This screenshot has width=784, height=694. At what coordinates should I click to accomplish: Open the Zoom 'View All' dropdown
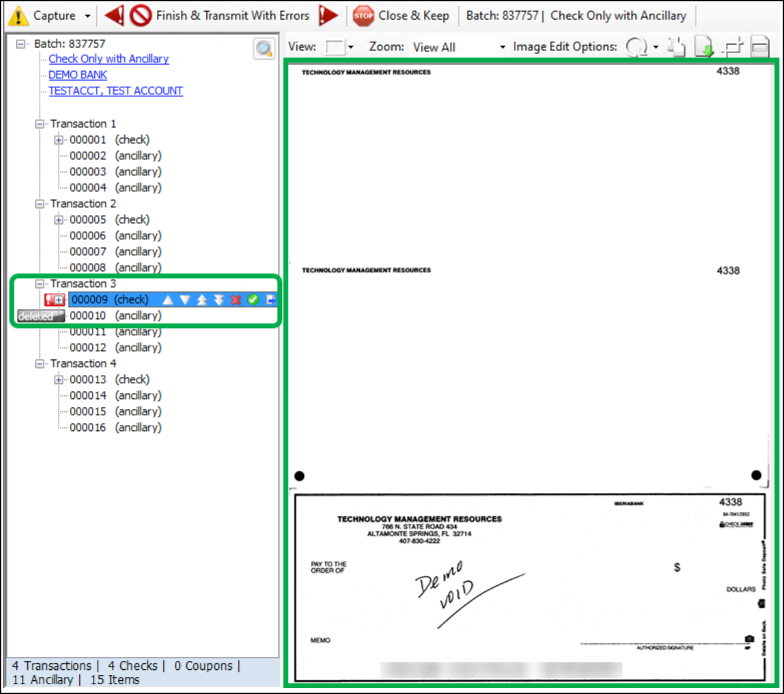click(x=502, y=47)
